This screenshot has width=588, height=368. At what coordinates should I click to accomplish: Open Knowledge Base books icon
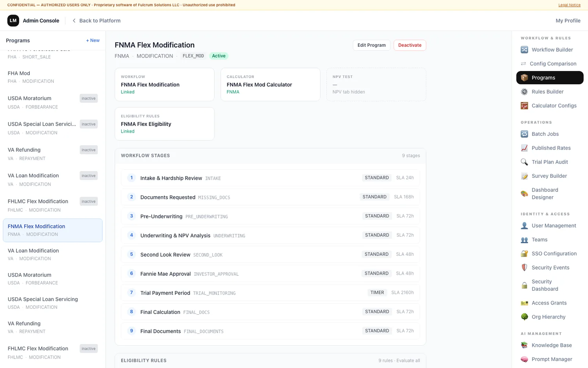(x=524, y=345)
